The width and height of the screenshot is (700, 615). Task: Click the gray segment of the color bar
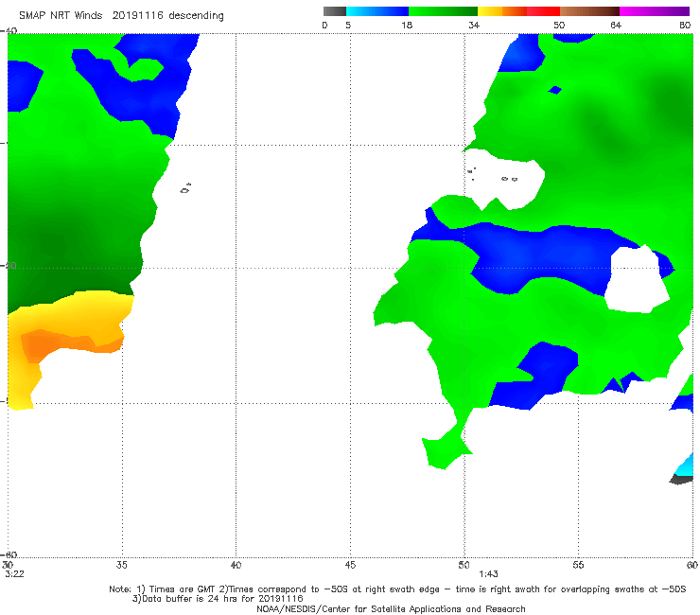coord(334,11)
